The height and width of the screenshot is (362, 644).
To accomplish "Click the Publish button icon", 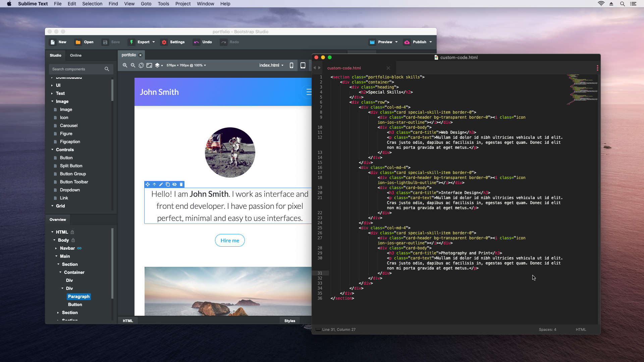I will [407, 42].
